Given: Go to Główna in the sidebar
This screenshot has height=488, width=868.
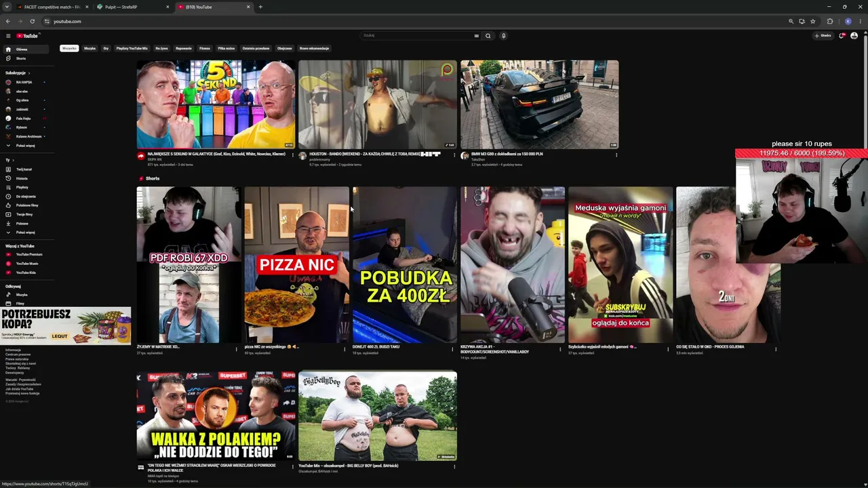Looking at the screenshot, I should (x=24, y=49).
